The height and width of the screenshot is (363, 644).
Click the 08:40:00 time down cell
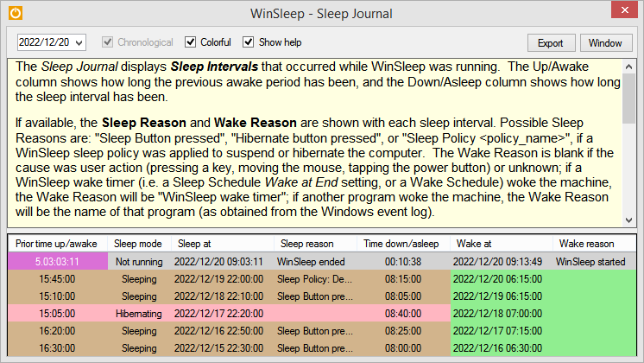(x=403, y=313)
